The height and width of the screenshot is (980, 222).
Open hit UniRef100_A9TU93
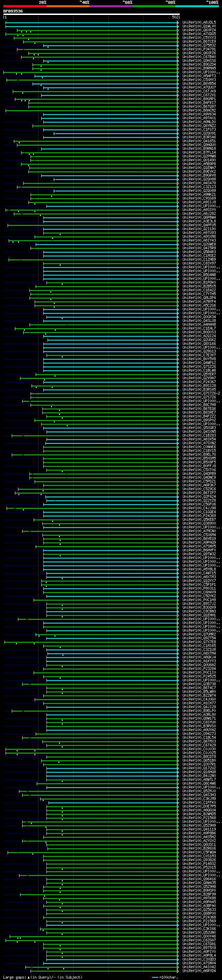coord(199,233)
